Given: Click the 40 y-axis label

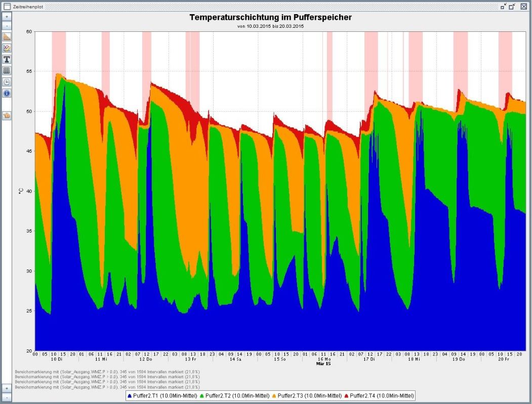Looking at the screenshot, I should [29, 191].
